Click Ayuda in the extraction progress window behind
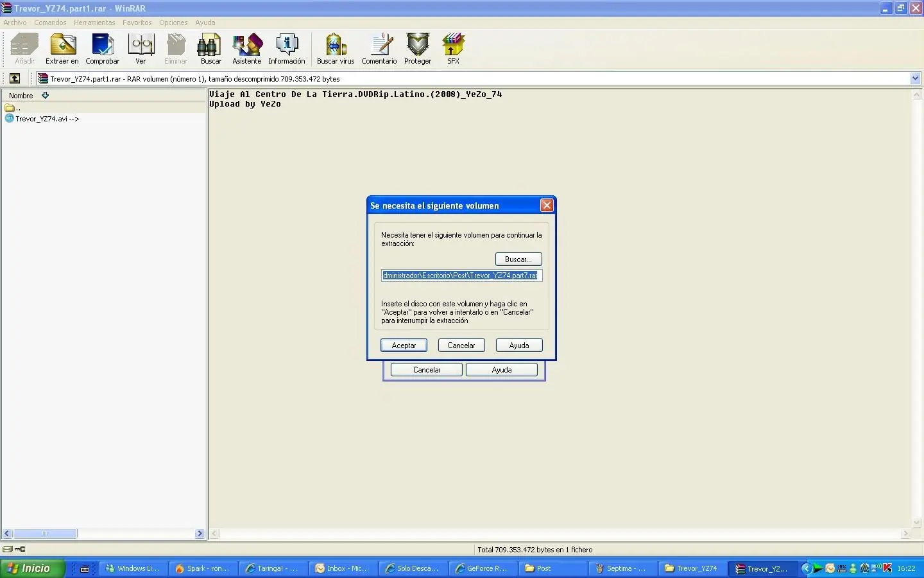 [502, 370]
